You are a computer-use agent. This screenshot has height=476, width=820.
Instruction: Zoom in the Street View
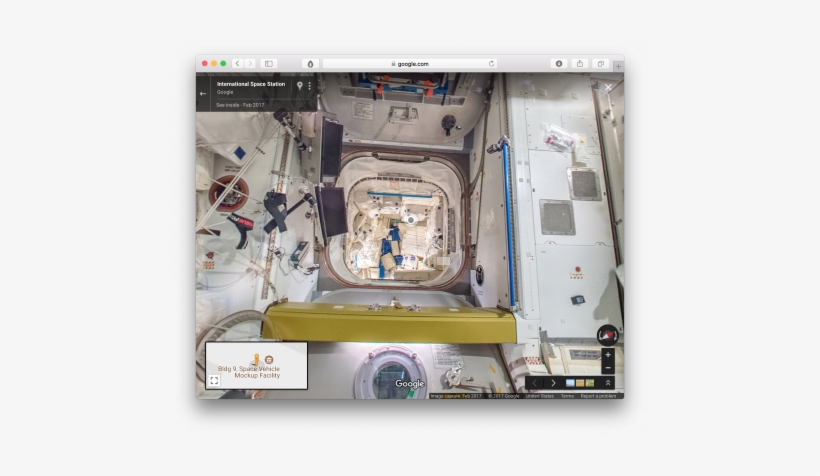(x=608, y=355)
